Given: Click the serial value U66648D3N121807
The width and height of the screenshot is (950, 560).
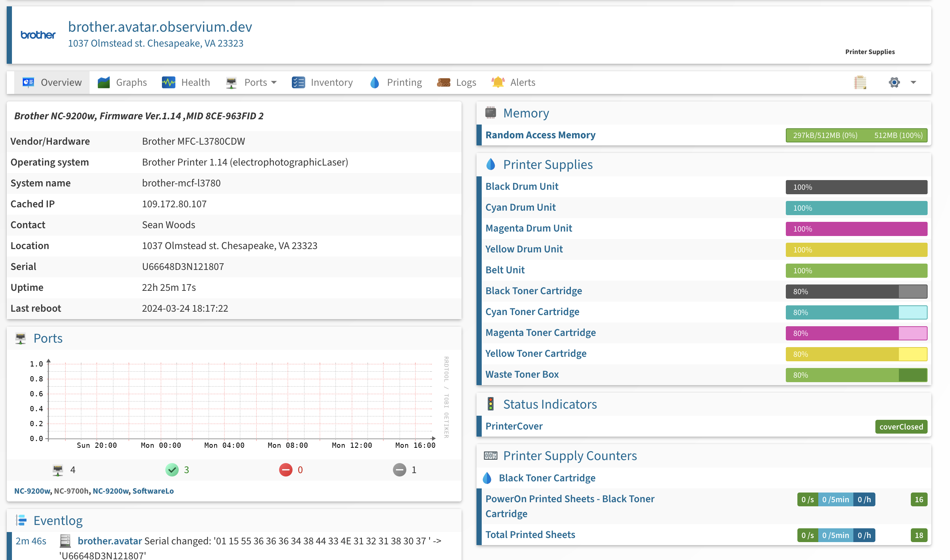Looking at the screenshot, I should (x=183, y=267).
